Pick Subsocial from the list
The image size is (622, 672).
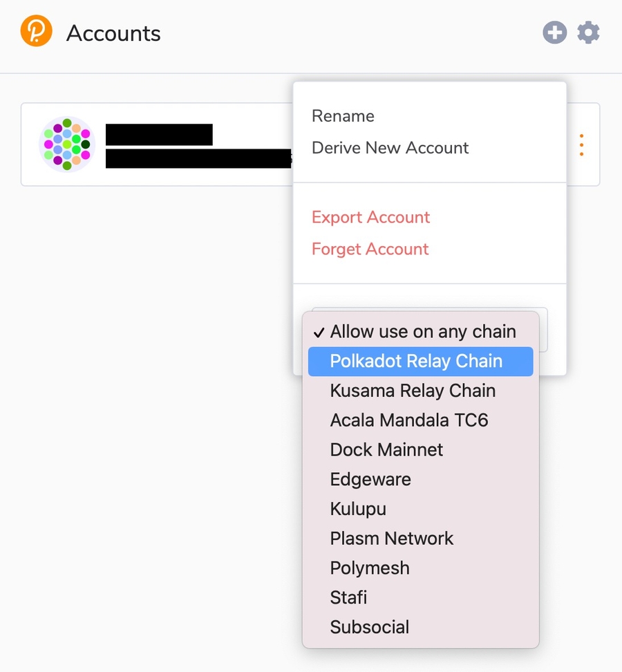370,627
